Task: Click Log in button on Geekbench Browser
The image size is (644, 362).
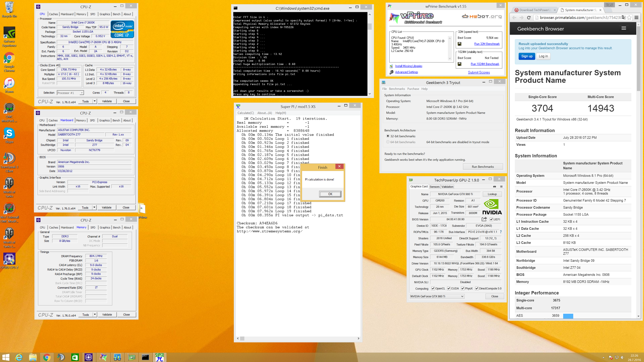Action: [543, 56]
